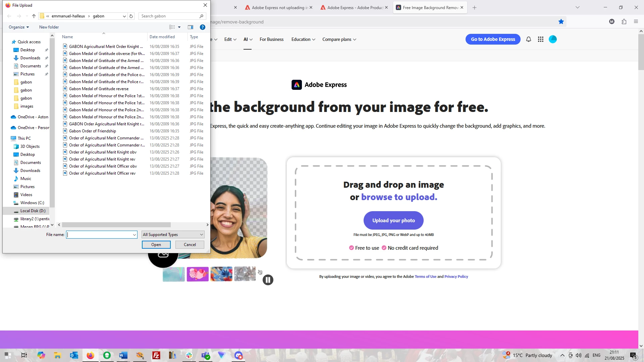Image resolution: width=644 pixels, height=362 pixels.
Task: Open the Organize menu
Action: click(x=19, y=27)
